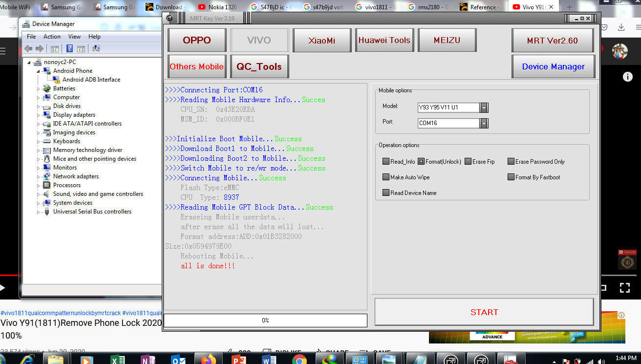The image size is (641, 364).
Task: Click the Help question mark toolbar icon
Action: click(x=70, y=48)
